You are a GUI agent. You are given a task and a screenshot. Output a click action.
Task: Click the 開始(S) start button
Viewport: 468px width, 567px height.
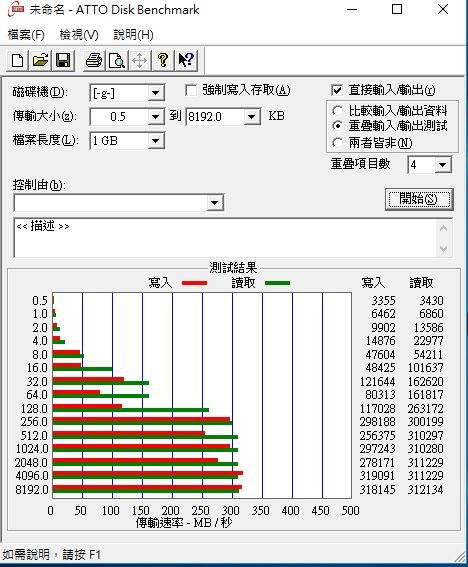point(419,199)
